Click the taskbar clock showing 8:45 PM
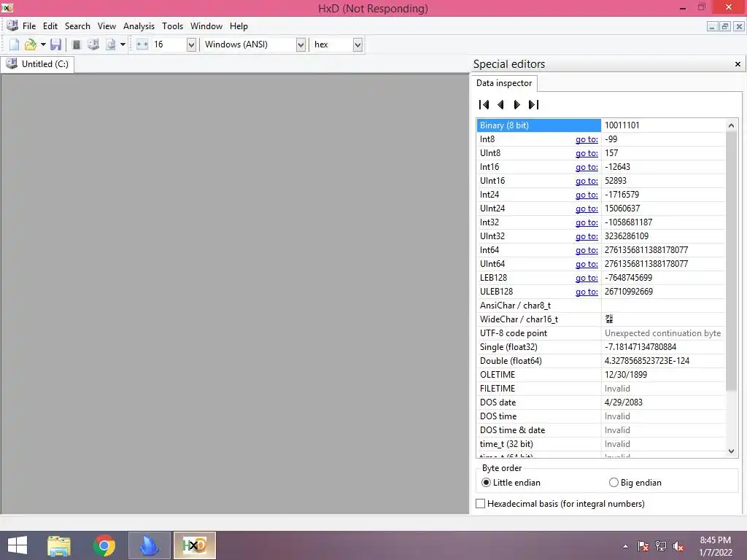This screenshot has width=747, height=560. [x=715, y=545]
